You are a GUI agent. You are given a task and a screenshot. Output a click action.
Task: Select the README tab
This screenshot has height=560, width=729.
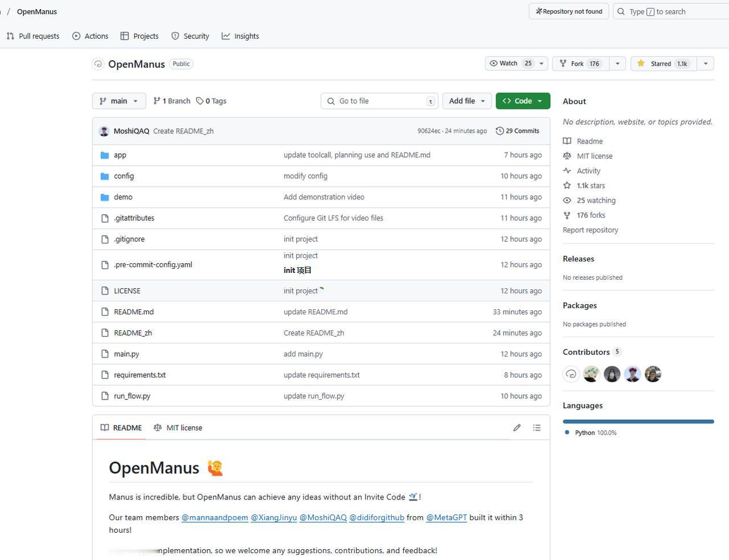point(121,428)
